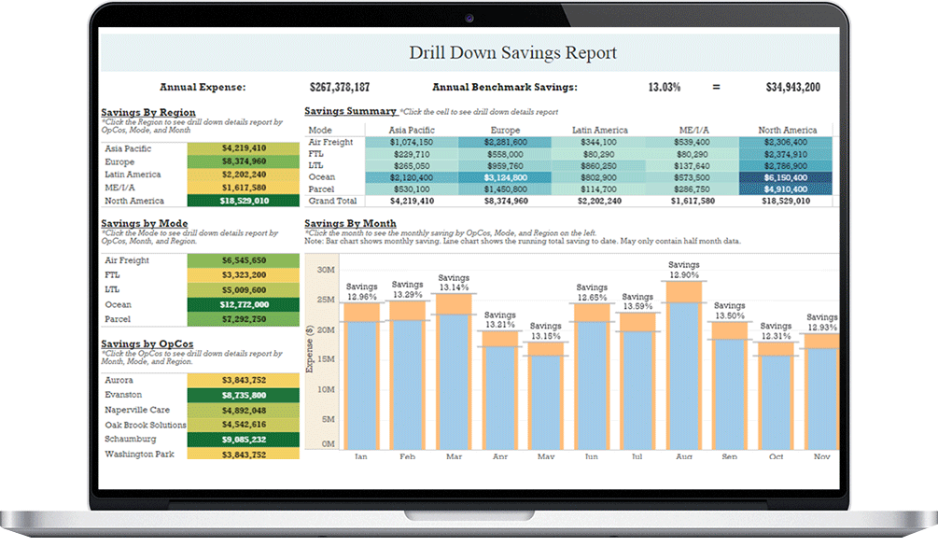This screenshot has width=938, height=560.
Task: Click the Mar bar with 13.14% savings
Action: point(454,372)
